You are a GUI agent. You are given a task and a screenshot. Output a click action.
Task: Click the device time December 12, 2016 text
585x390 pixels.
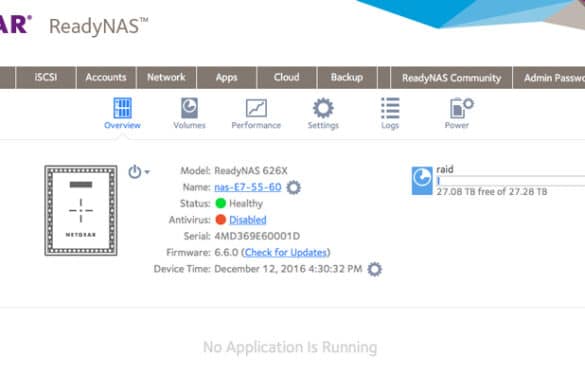pos(288,269)
